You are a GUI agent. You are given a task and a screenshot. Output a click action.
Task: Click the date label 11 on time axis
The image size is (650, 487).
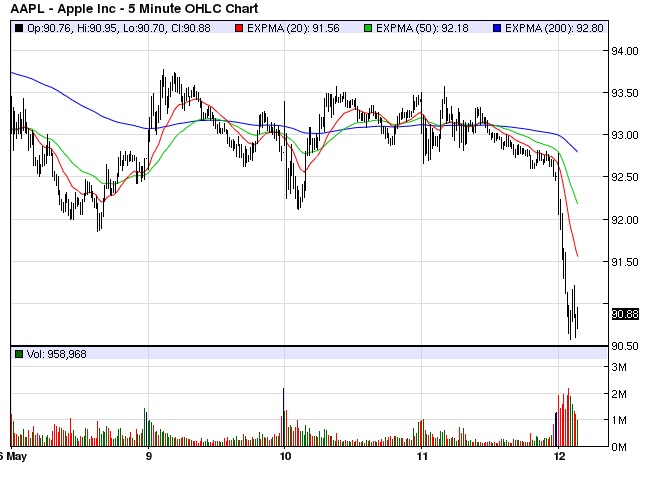point(422,456)
